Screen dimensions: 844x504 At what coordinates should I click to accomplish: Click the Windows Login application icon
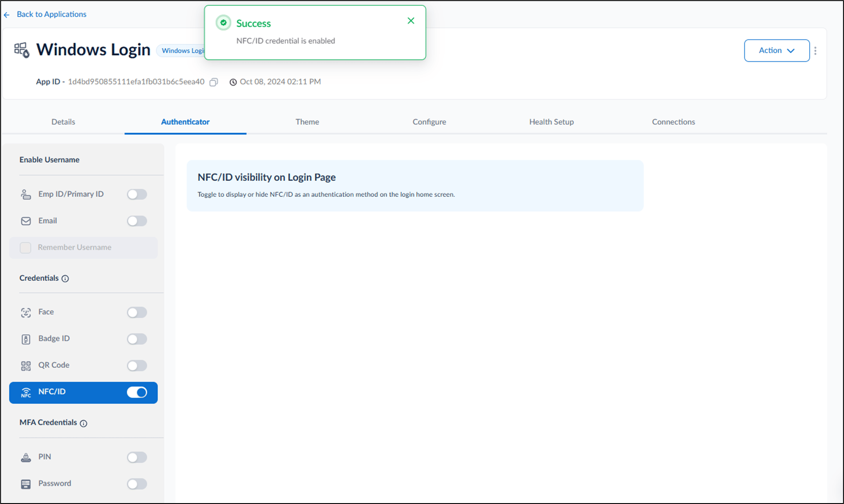point(21,50)
